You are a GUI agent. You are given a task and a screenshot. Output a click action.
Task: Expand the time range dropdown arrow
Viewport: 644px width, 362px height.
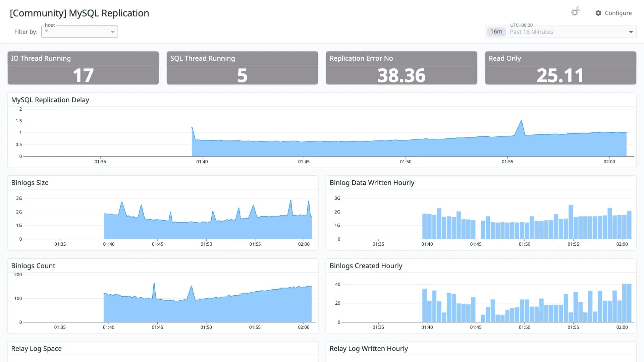coord(631,32)
